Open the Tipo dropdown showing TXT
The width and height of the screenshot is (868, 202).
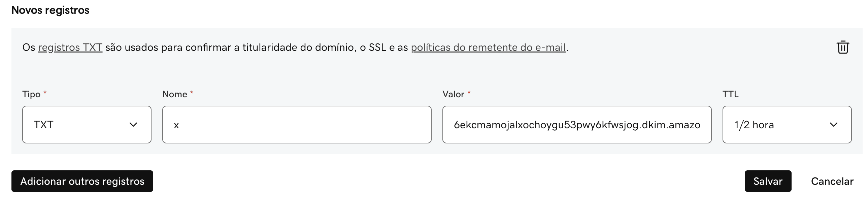[x=87, y=124]
